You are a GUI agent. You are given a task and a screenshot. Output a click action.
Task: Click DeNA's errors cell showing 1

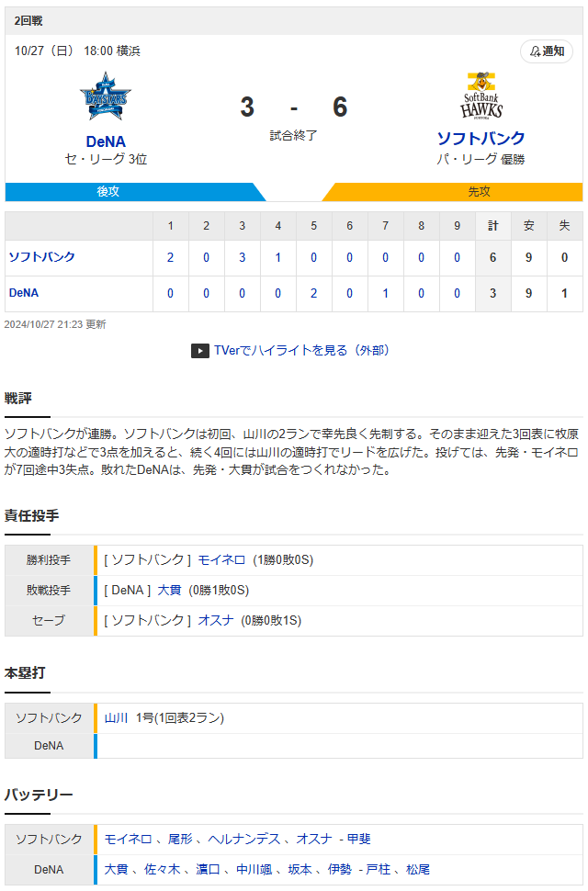pos(564,293)
